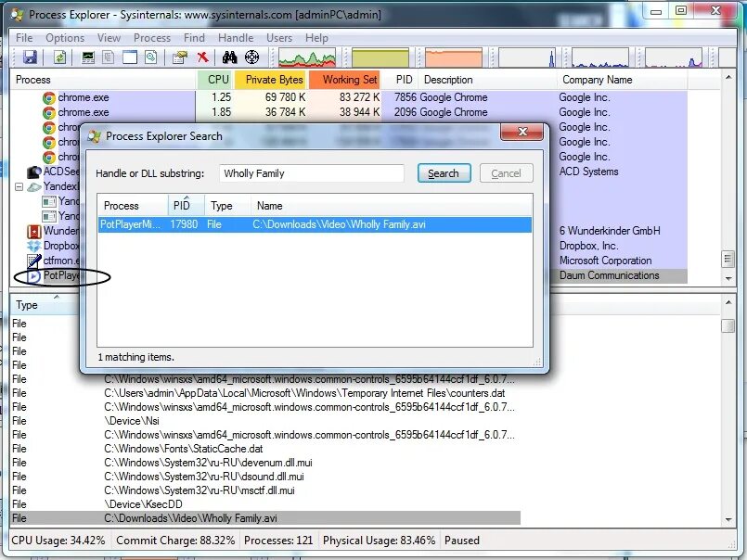Select the dsound.dll.mui handle row

click(x=264, y=477)
